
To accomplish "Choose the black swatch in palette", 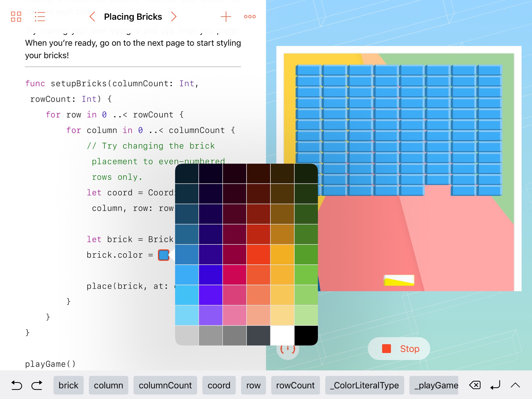I will click(306, 335).
